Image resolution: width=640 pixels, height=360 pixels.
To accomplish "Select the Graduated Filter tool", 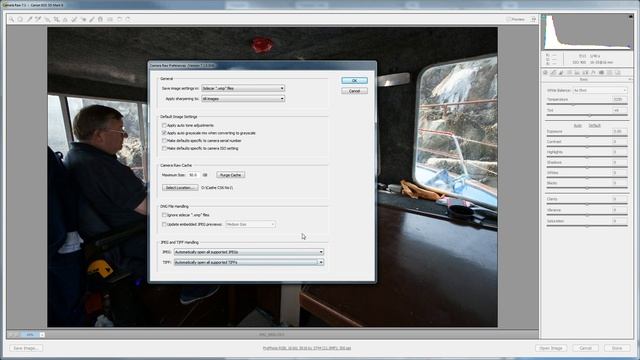I will click(x=100, y=19).
